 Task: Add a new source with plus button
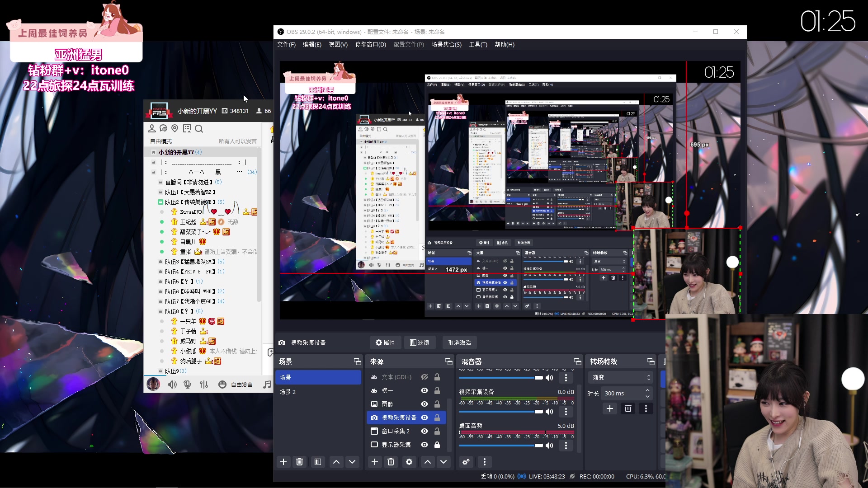point(374,462)
